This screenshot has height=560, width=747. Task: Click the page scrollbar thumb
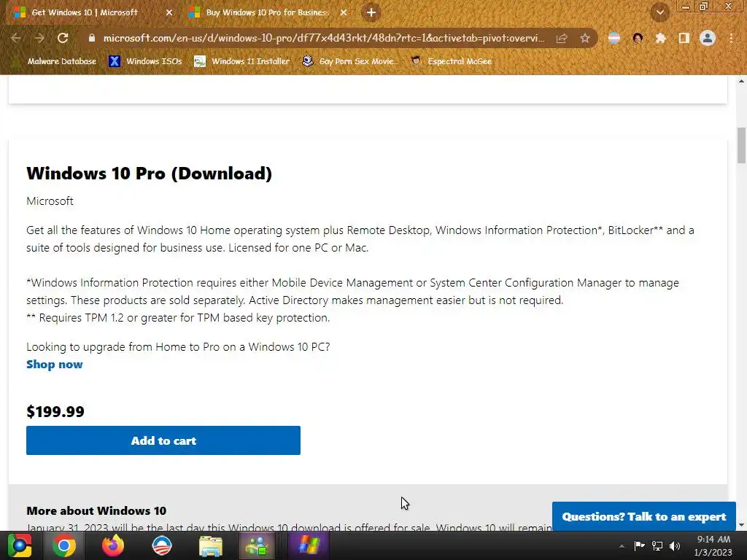point(741,145)
